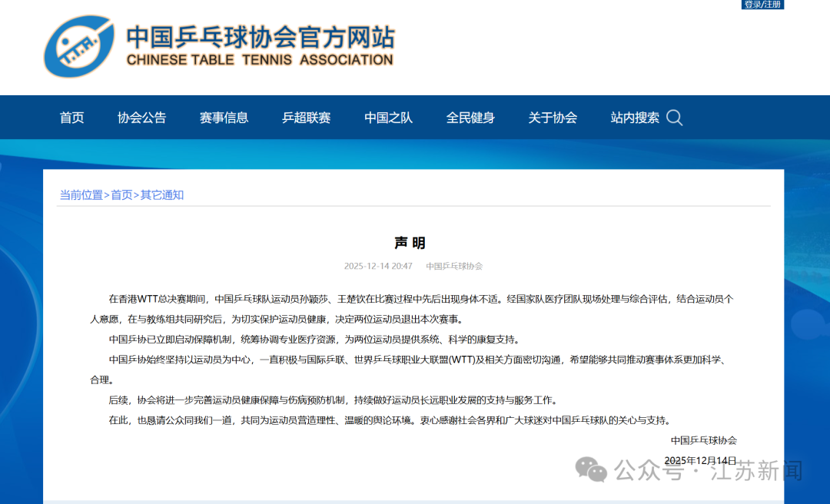Open the 乒超联赛 navigation item
The height and width of the screenshot is (504, 830).
(306, 118)
